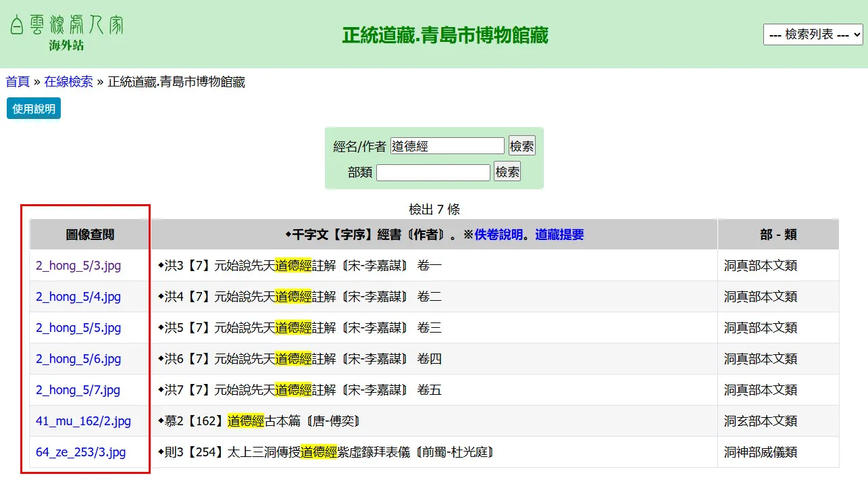Focus the 經名/作者 search field
Viewport: 868px width, 482px height.
pyautogui.click(x=447, y=146)
